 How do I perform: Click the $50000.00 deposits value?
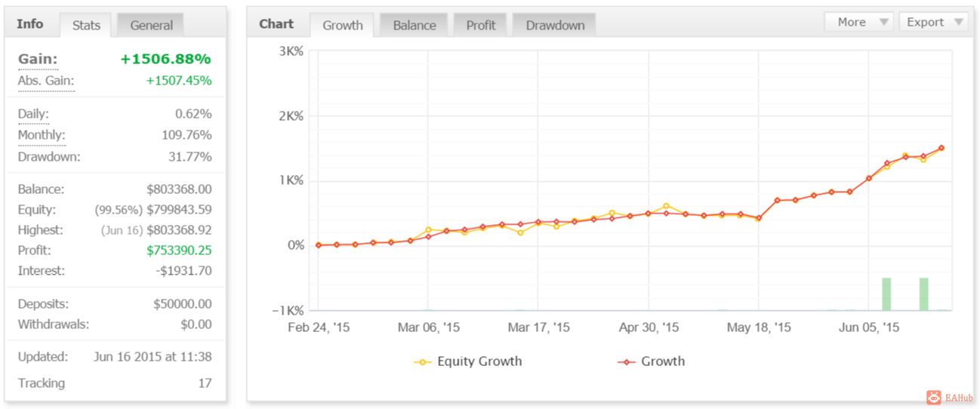point(182,304)
